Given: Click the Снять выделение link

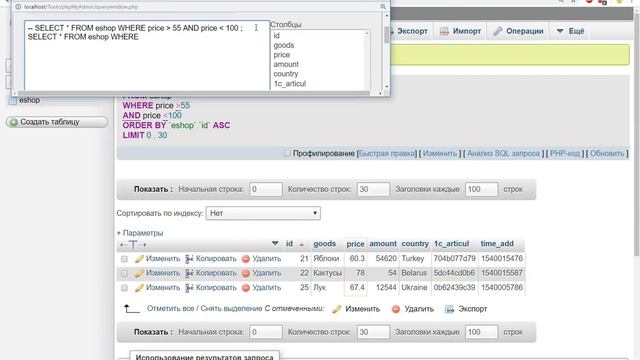Looking at the screenshot, I should pyautogui.click(x=231, y=309).
